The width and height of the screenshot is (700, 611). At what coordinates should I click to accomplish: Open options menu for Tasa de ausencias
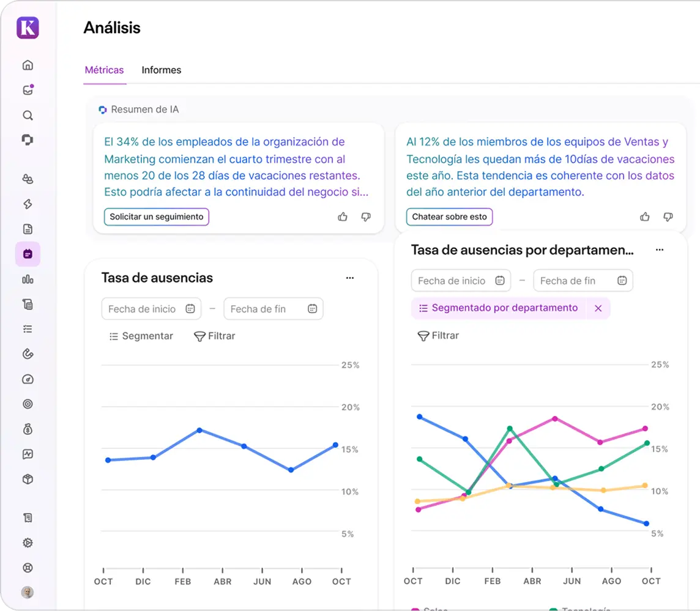coord(350,278)
